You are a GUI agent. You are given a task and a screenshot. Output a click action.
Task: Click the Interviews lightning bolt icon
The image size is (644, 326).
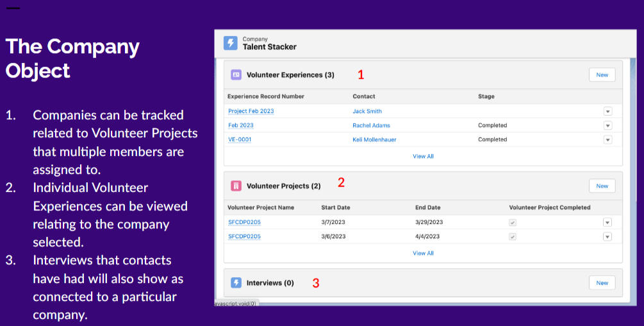[x=236, y=282]
